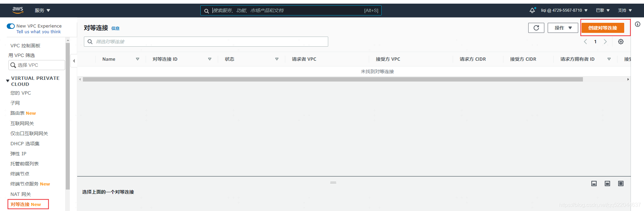Click the 请求方 CIDR column header

[x=473, y=59]
